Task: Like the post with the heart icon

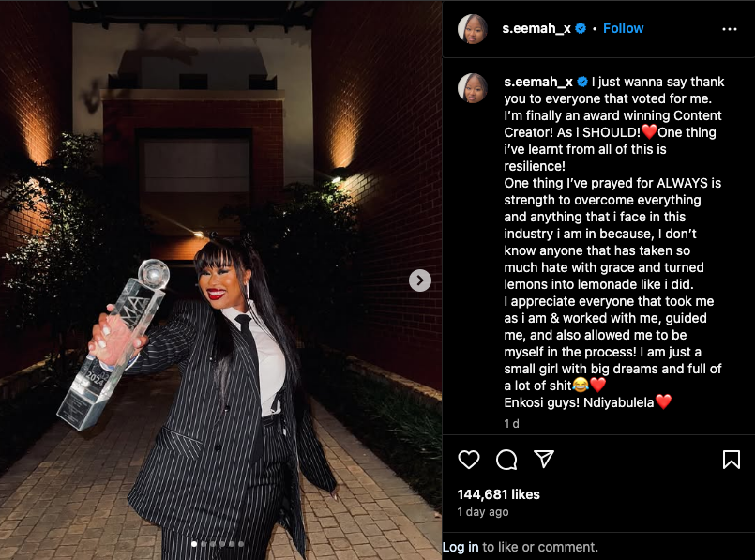Action: click(x=469, y=460)
